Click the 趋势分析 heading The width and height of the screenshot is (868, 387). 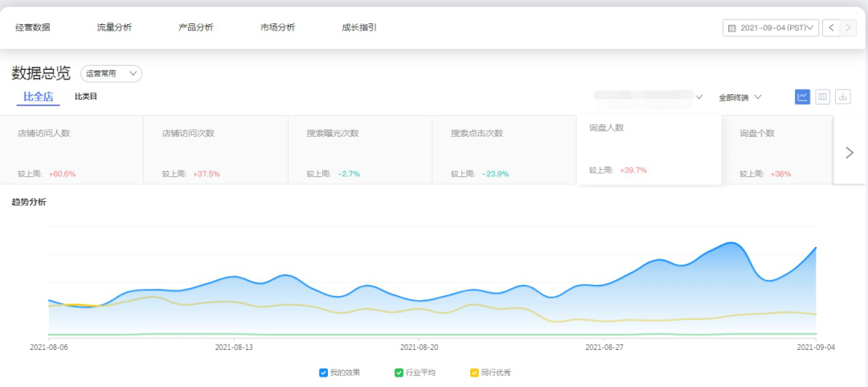[29, 203]
